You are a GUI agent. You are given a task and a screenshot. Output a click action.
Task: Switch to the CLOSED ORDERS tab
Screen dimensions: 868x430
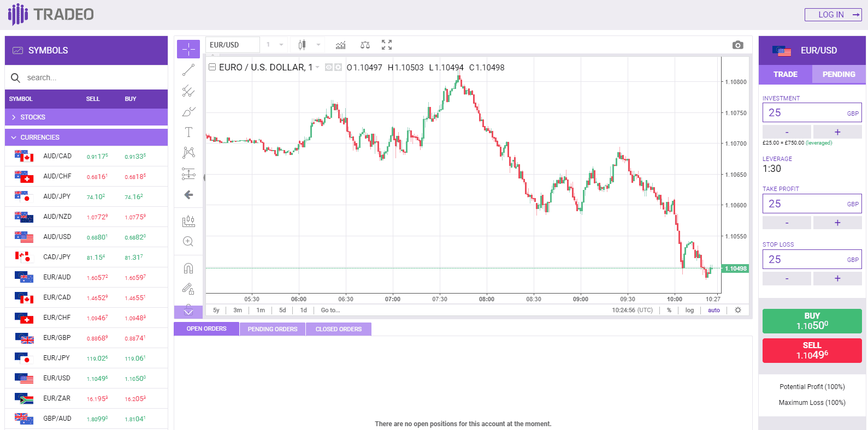pos(339,329)
